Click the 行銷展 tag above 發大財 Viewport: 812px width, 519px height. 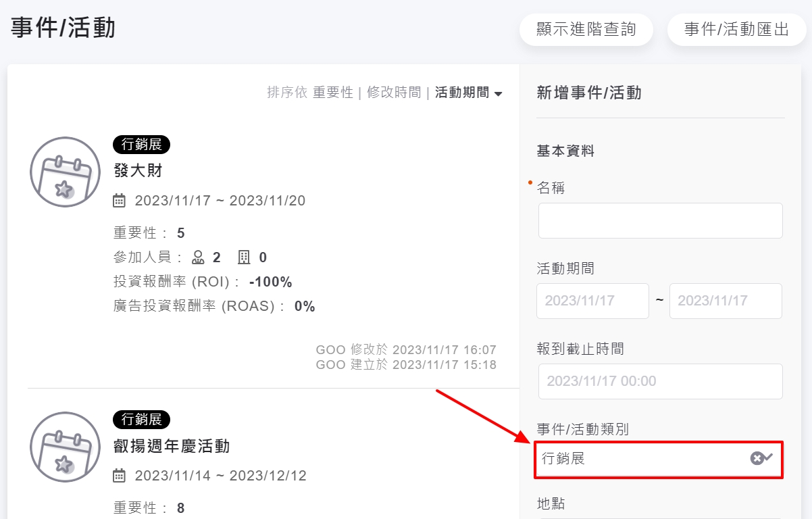point(141,144)
